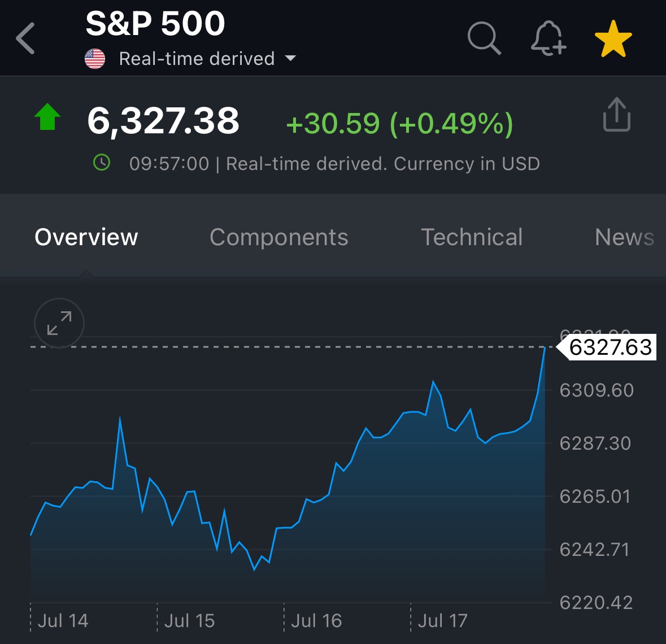Open the Real-time derived dropdown

coord(207,59)
